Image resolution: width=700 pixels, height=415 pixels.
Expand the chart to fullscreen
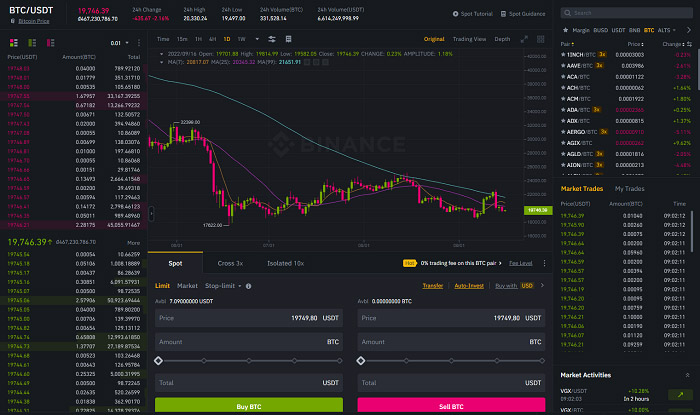point(524,39)
